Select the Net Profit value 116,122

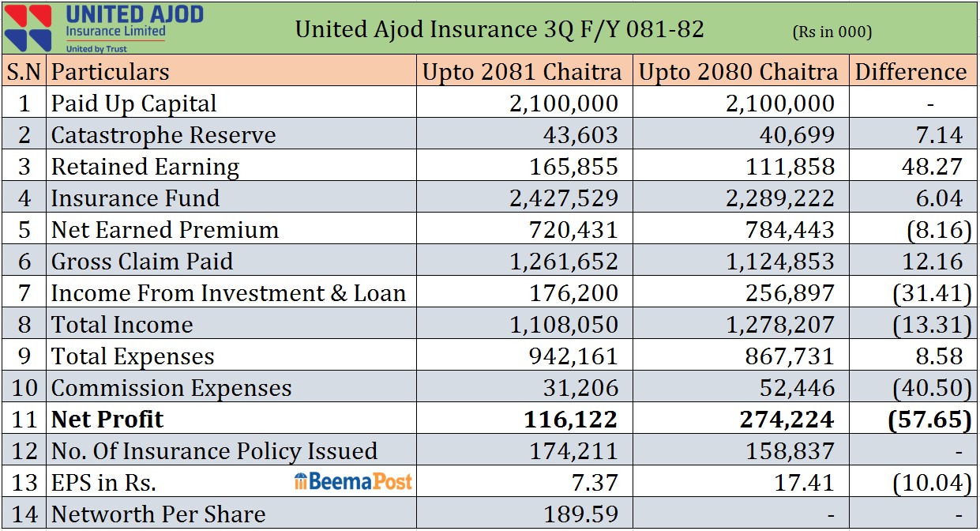point(570,419)
